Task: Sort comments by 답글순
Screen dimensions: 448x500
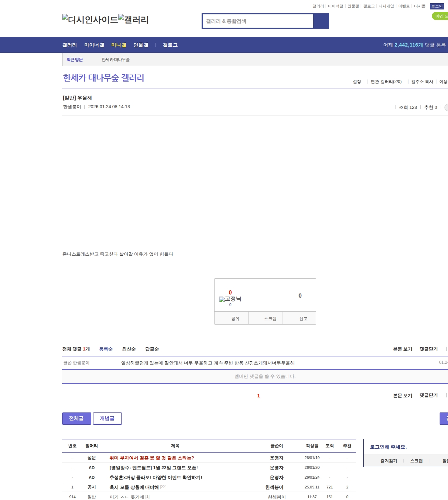Action: tap(151, 349)
